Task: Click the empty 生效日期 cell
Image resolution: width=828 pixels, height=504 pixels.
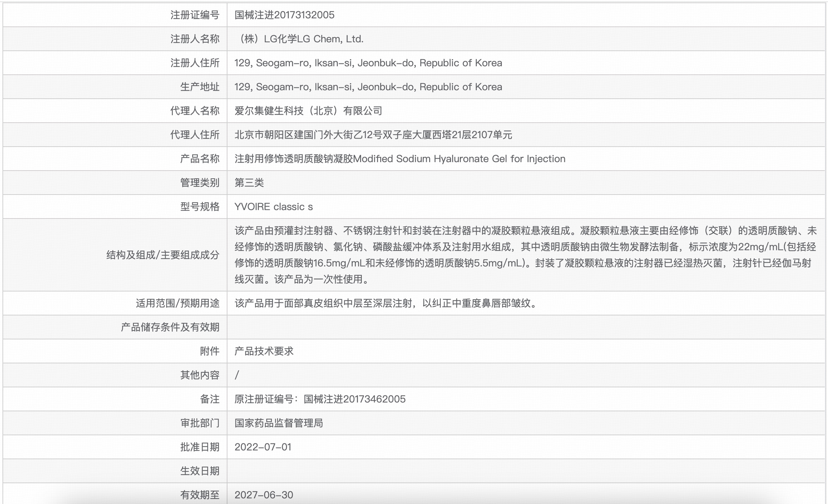Action: coord(525,471)
